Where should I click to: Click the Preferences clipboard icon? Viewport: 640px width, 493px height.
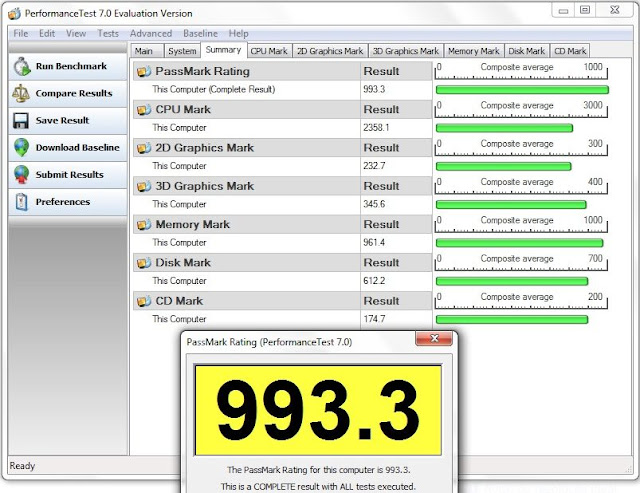21,202
